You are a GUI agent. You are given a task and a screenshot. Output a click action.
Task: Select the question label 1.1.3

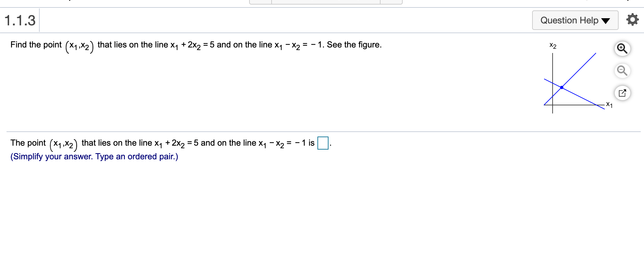pyautogui.click(x=20, y=20)
